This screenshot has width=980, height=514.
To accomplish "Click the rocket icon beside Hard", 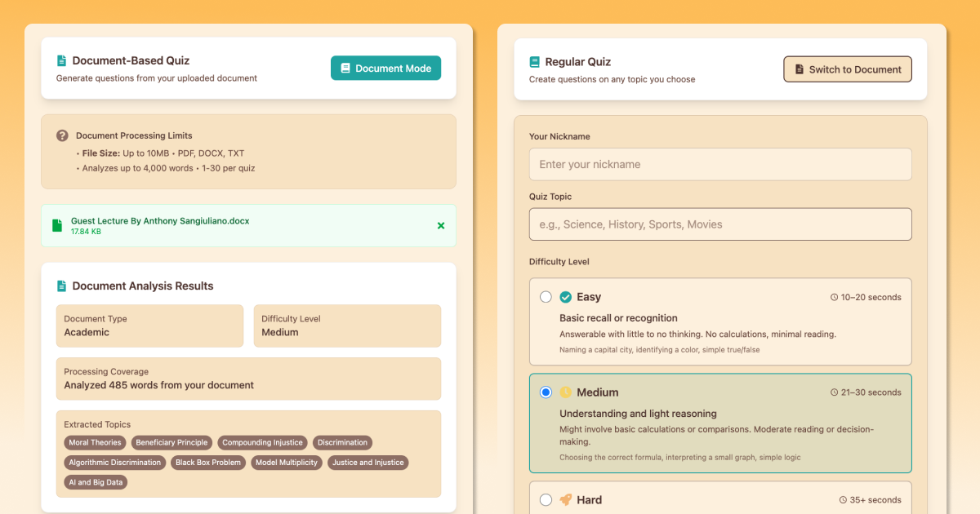I will (566, 500).
